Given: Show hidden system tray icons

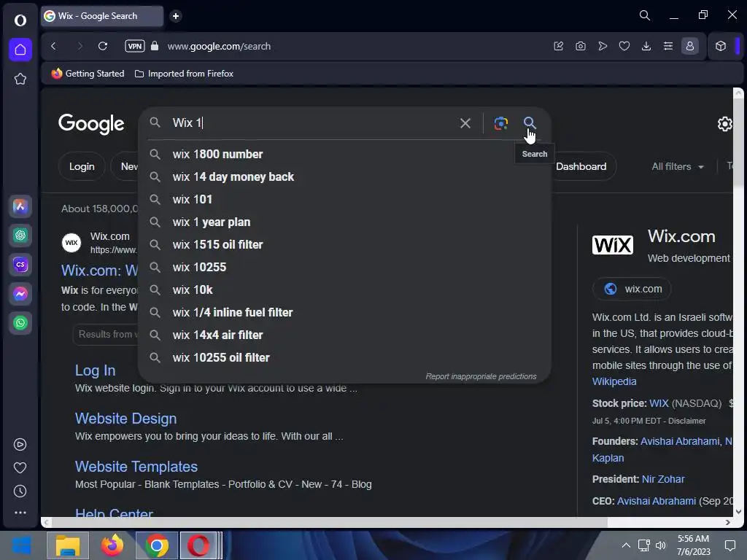Looking at the screenshot, I should (x=626, y=545).
